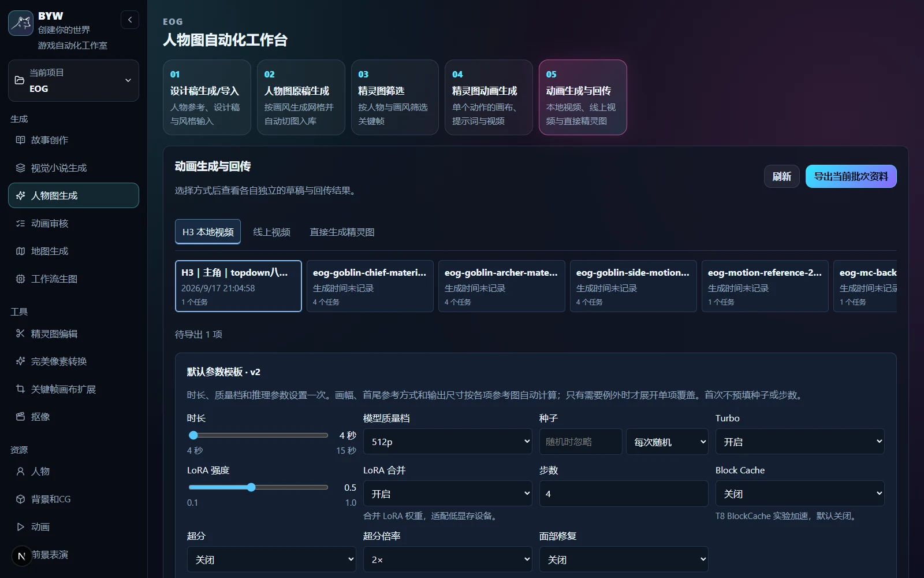Click the 种子 seed input field
The width and height of the screenshot is (924, 578).
tap(581, 442)
